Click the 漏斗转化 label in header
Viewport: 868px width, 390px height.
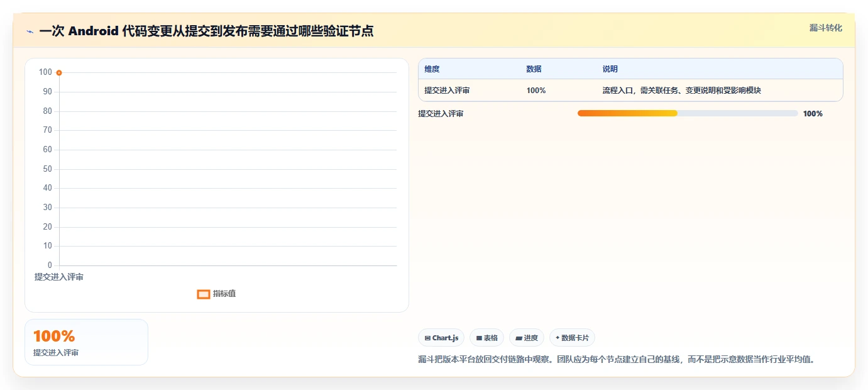point(826,28)
